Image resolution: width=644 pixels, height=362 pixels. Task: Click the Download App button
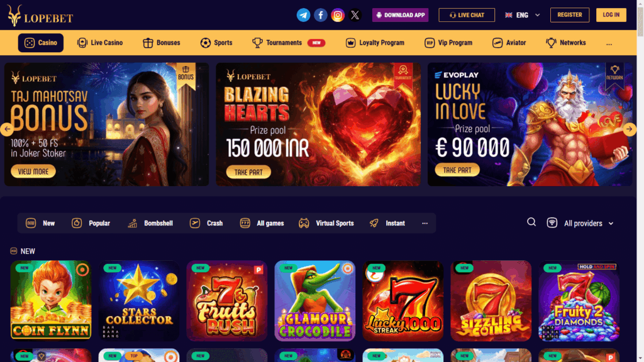(x=401, y=15)
